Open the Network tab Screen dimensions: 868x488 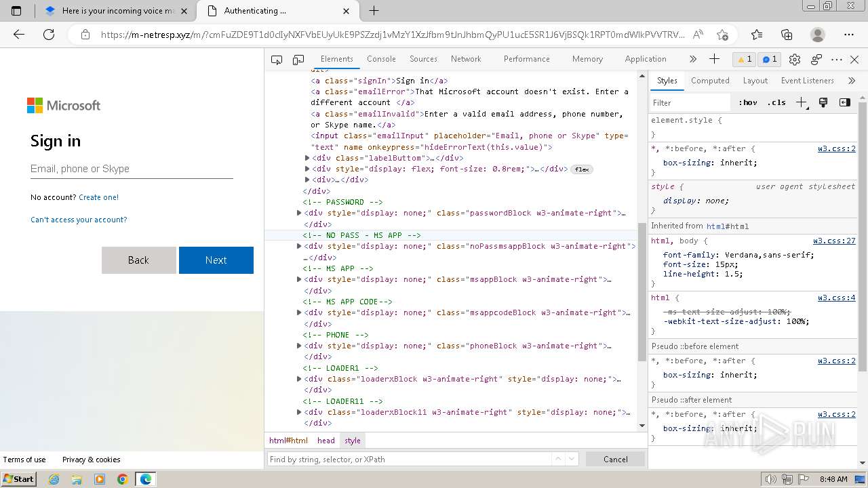[x=466, y=59]
